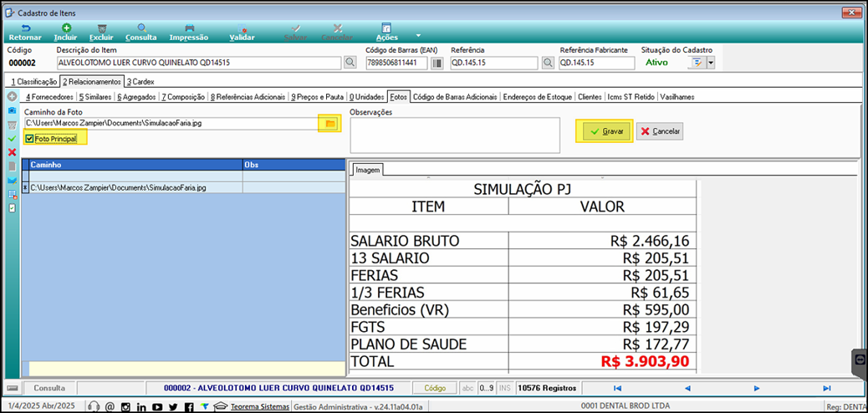Open the 4 Fornecedores tab
The height and width of the screenshot is (413, 868).
click(x=50, y=97)
